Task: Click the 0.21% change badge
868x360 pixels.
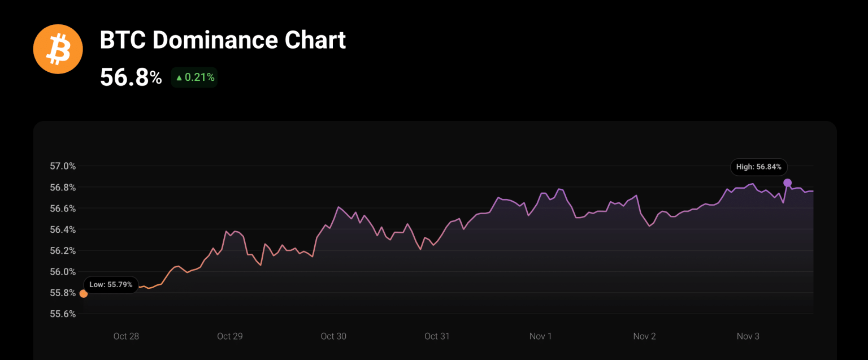Action: tap(194, 77)
